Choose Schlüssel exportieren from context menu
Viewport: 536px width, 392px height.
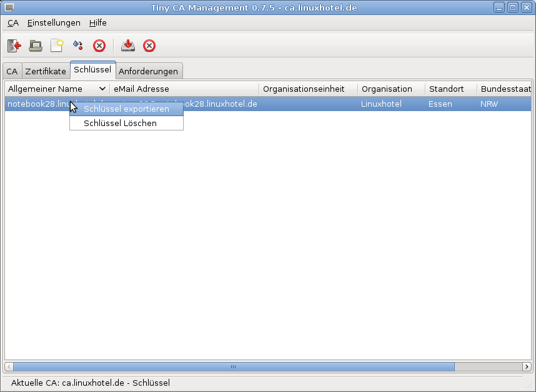pos(126,109)
